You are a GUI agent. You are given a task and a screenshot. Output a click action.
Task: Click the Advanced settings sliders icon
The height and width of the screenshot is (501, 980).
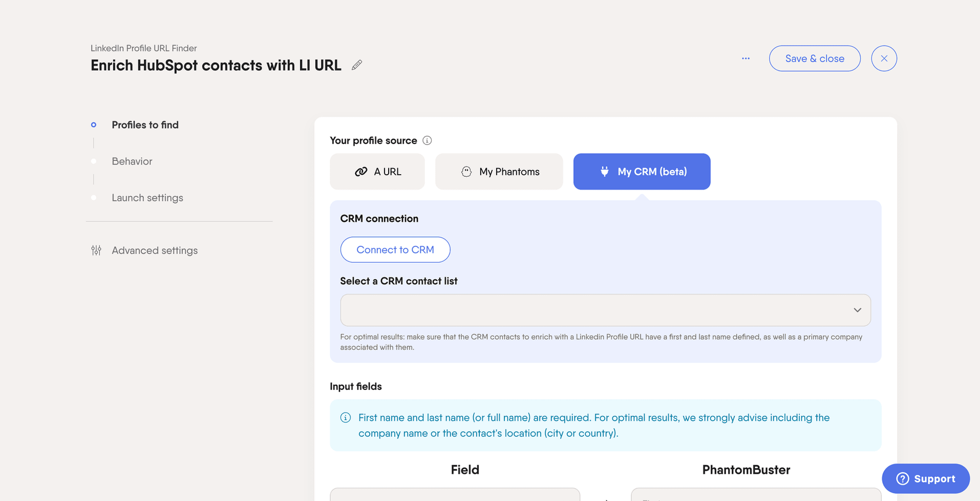point(96,251)
